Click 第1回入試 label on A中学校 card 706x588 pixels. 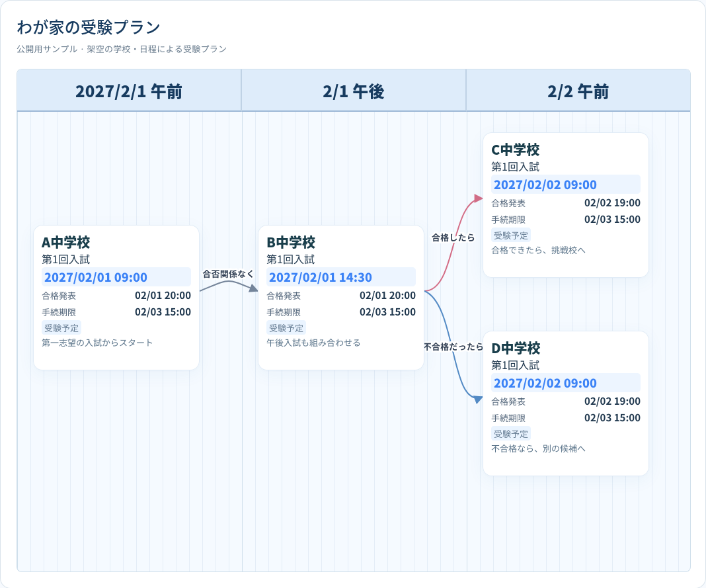(65, 259)
